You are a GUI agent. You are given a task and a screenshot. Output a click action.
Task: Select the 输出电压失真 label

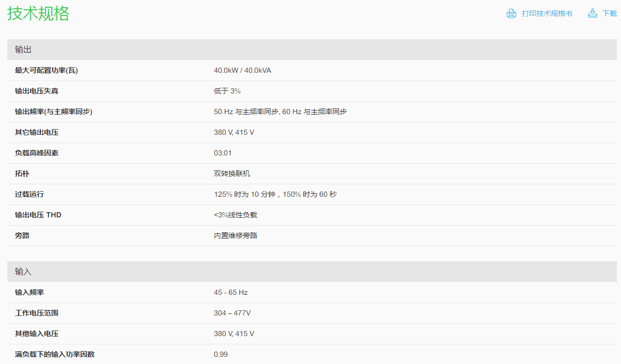[x=37, y=91]
